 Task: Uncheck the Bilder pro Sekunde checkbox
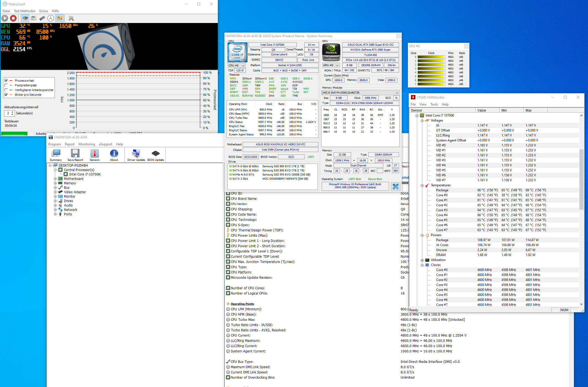click(6, 95)
